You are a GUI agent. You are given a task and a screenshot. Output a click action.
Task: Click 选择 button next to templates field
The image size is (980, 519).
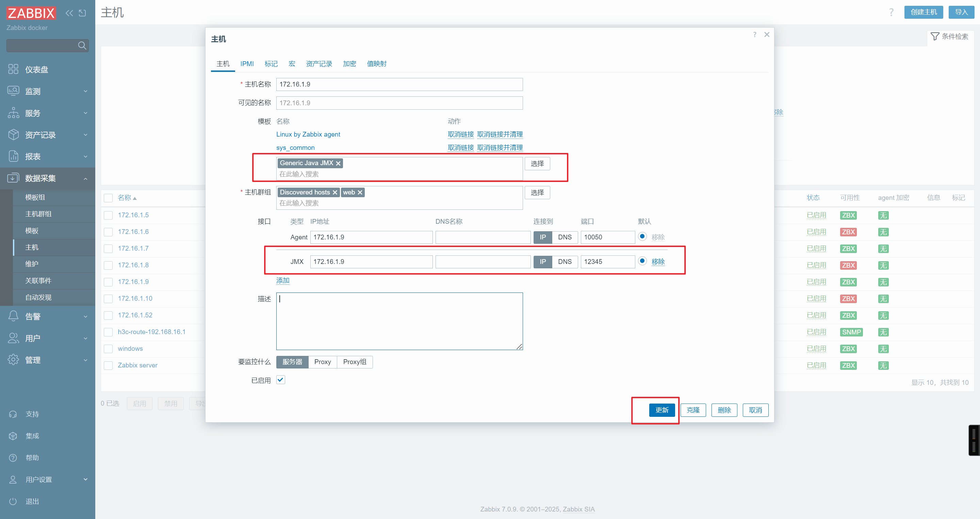pyautogui.click(x=537, y=163)
